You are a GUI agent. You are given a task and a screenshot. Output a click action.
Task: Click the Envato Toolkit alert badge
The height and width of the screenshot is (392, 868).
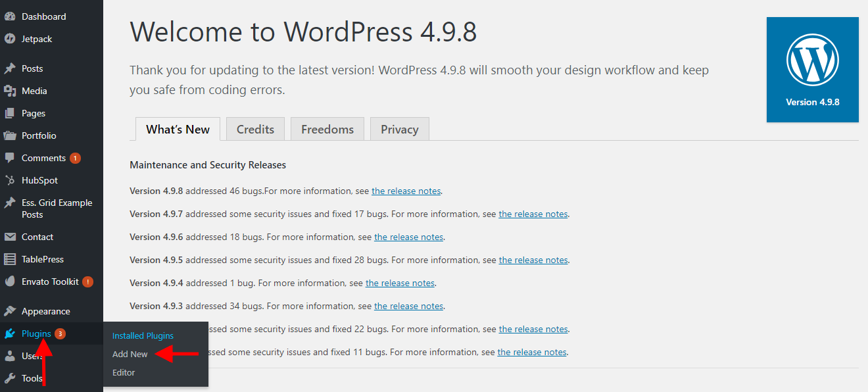(87, 282)
